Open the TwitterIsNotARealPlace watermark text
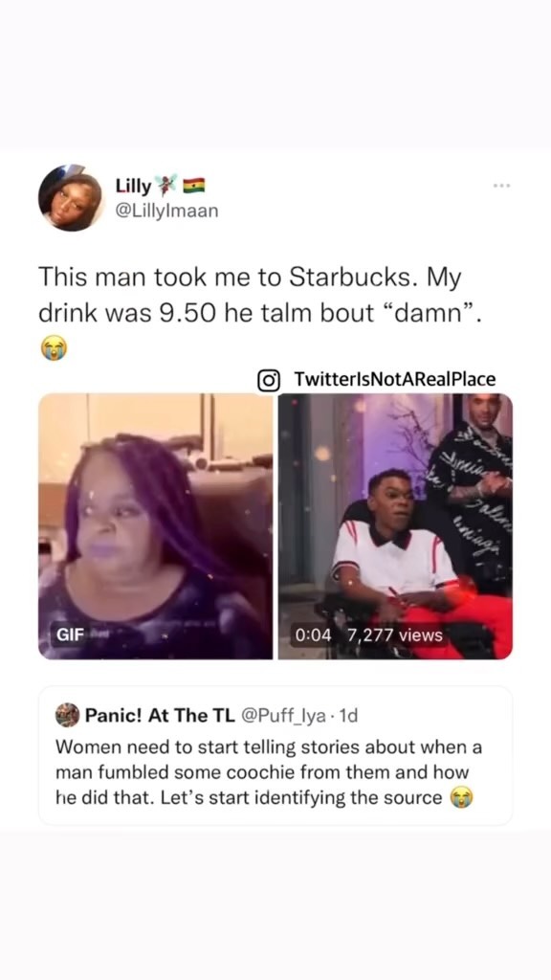Screen dimensions: 551x980 [x=394, y=379]
